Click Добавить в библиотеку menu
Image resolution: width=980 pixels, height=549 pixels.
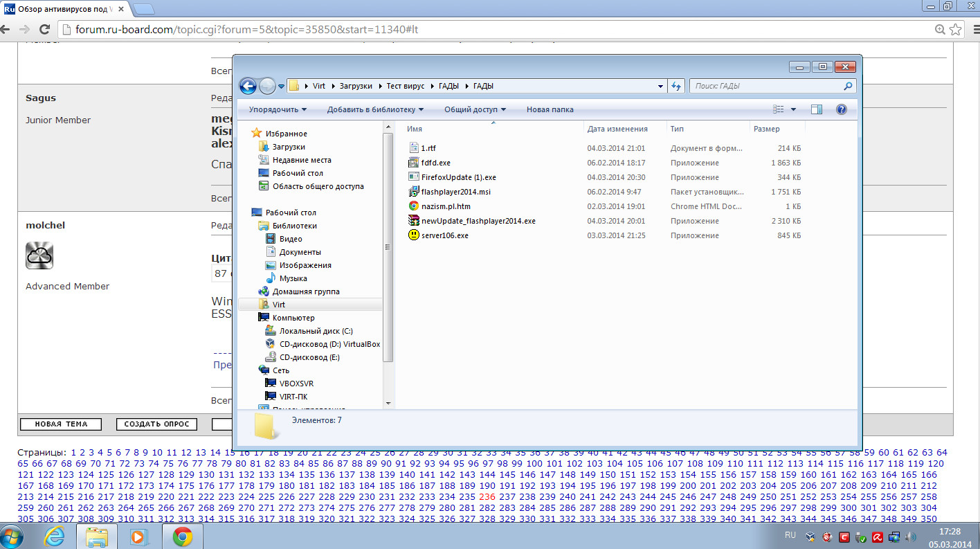(x=375, y=109)
